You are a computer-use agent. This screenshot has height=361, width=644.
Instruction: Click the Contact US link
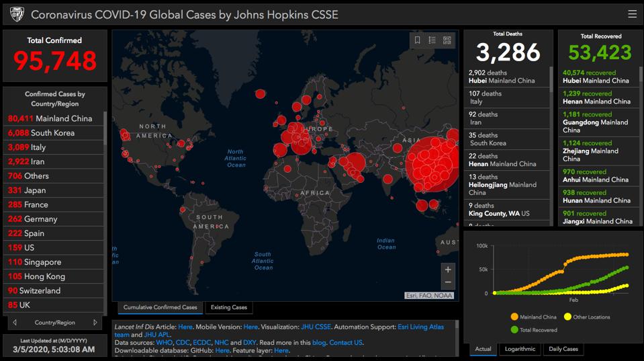(346, 342)
